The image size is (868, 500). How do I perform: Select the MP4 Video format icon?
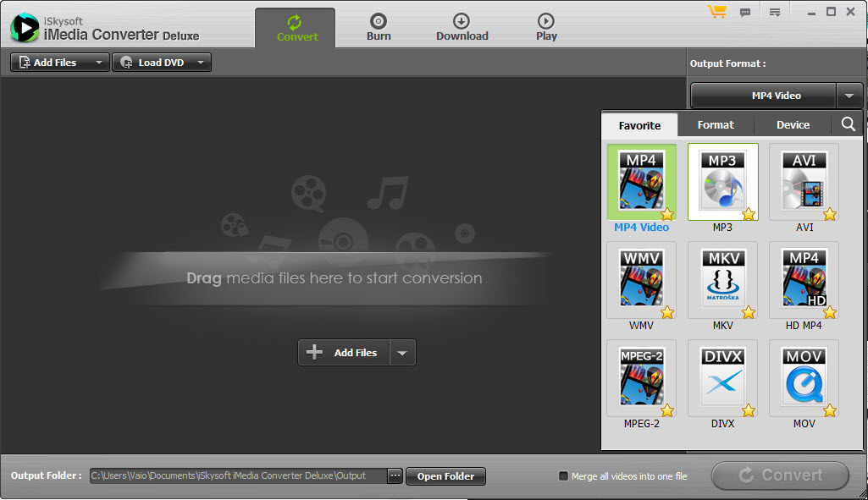pos(641,182)
